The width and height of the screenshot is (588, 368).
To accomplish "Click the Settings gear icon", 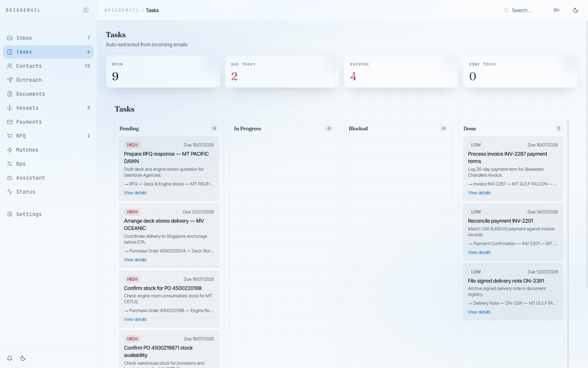I will [10, 214].
